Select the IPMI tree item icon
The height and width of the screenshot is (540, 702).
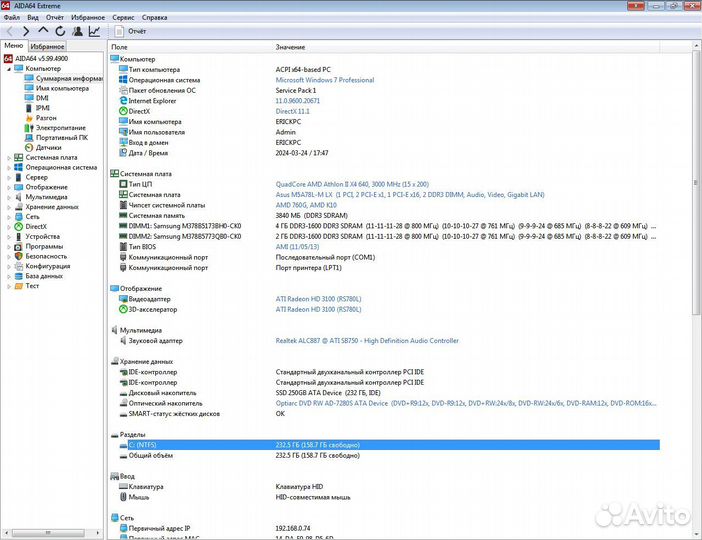pos(29,108)
